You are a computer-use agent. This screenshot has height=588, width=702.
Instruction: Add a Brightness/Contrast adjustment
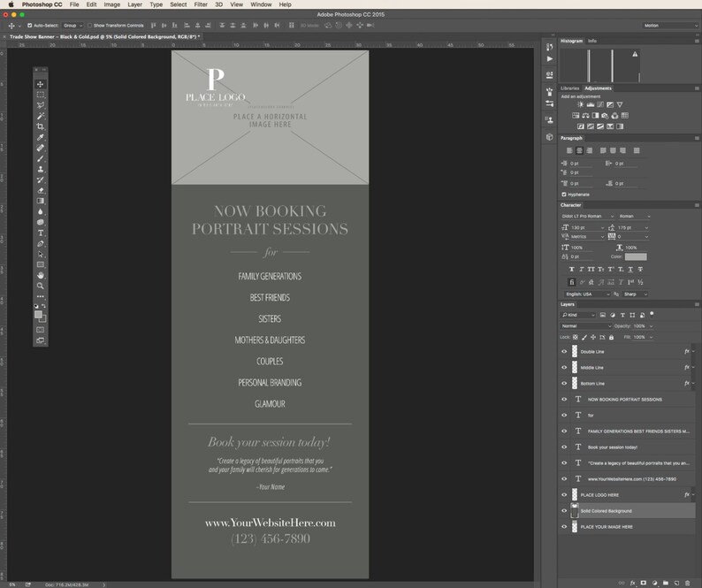pyautogui.click(x=580, y=104)
